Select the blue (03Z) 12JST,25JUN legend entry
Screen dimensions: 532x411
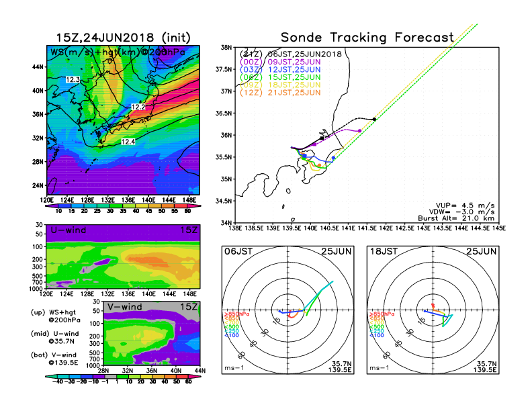click(280, 70)
